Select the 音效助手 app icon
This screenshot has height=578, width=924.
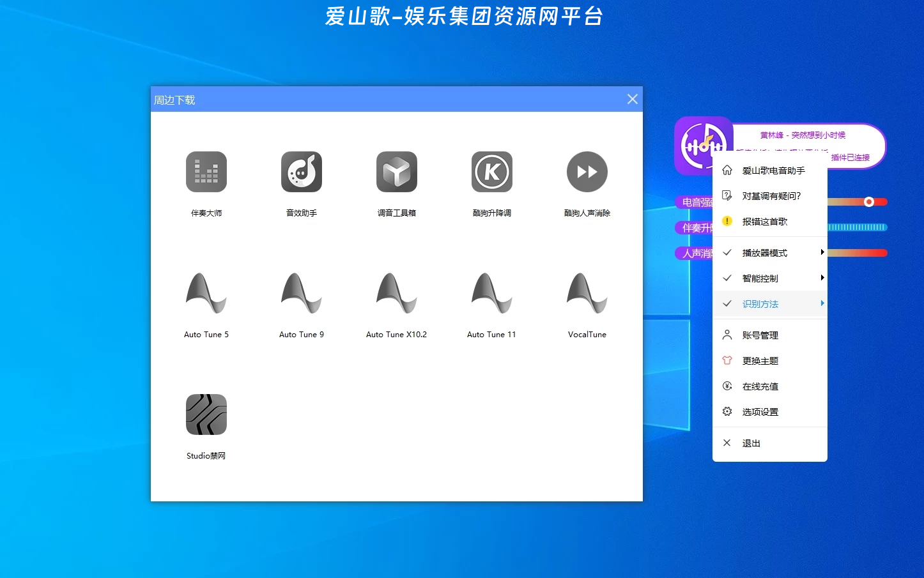pos(301,171)
